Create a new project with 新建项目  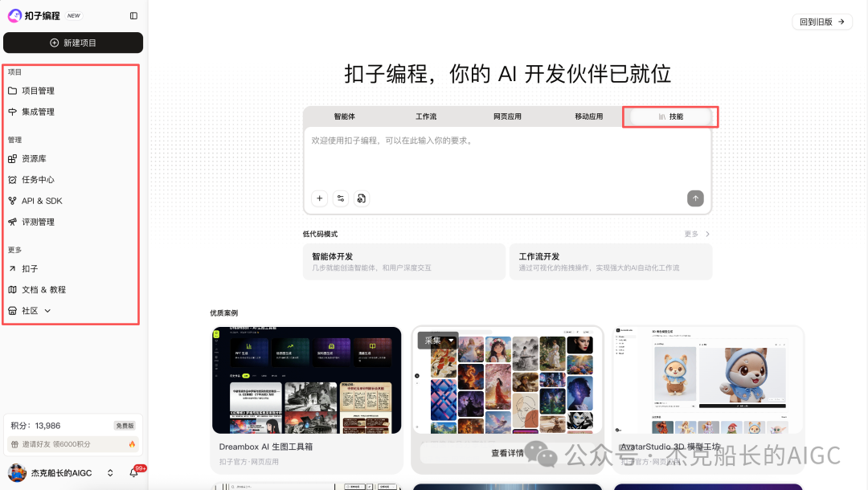[x=73, y=43]
